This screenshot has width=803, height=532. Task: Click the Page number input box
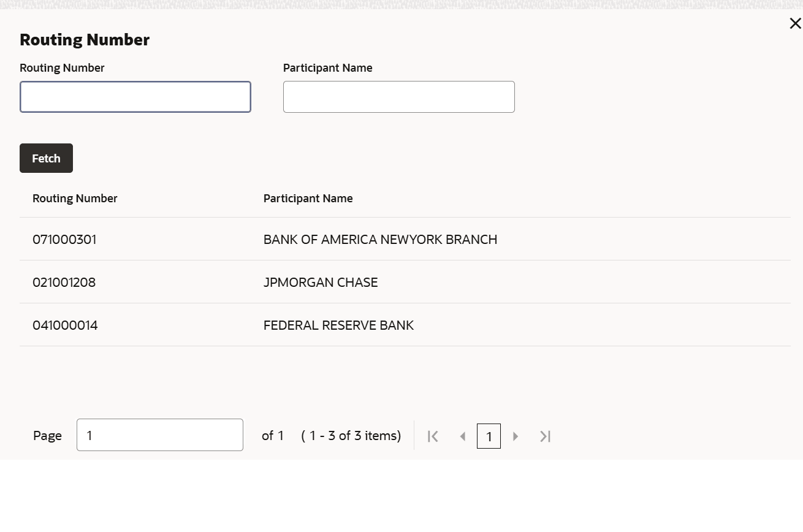(x=159, y=435)
